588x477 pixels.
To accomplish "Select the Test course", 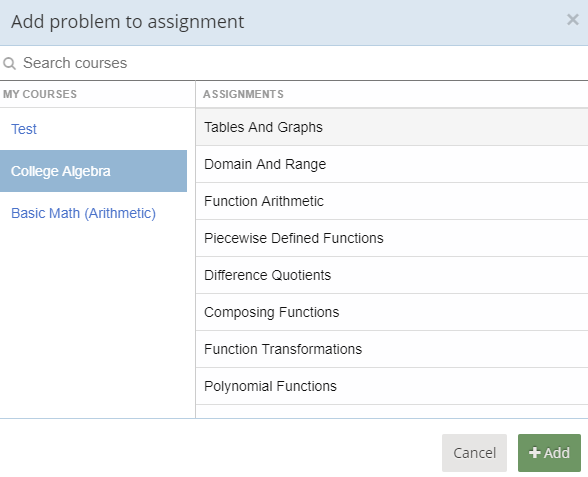I will 24,129.
